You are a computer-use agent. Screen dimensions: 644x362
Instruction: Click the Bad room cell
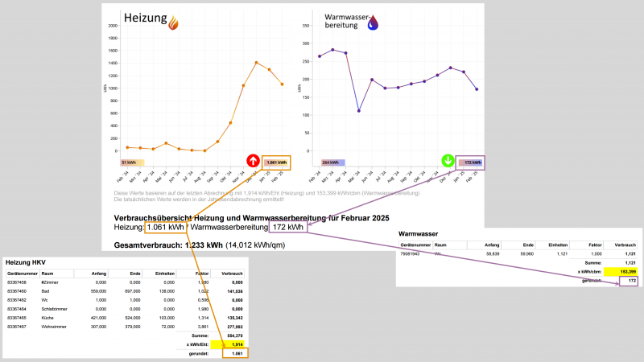point(45,291)
